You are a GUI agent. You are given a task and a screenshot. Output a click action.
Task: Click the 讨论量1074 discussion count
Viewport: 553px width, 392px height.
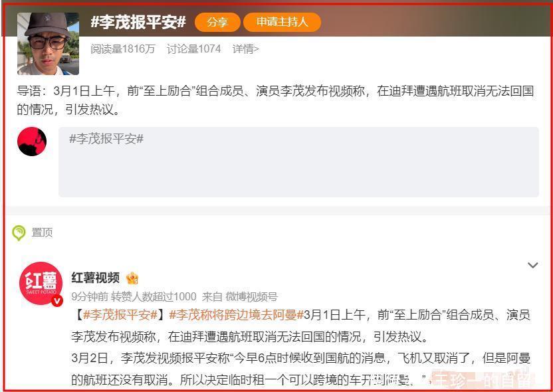193,49
